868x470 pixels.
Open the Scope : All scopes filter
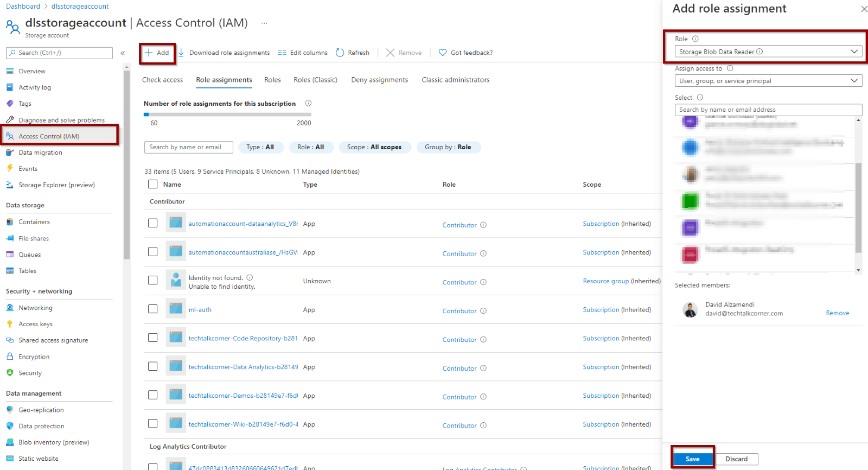pyautogui.click(x=374, y=147)
